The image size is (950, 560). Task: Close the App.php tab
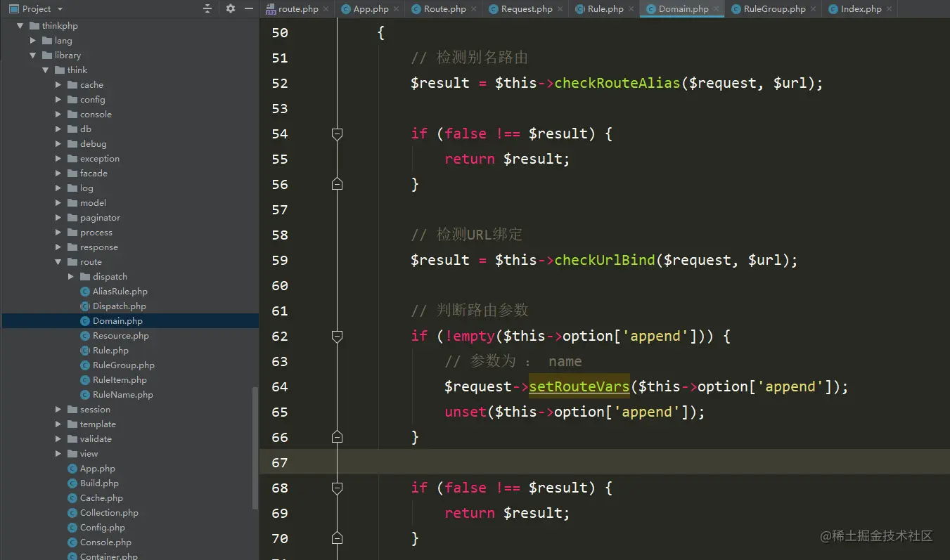click(x=396, y=9)
